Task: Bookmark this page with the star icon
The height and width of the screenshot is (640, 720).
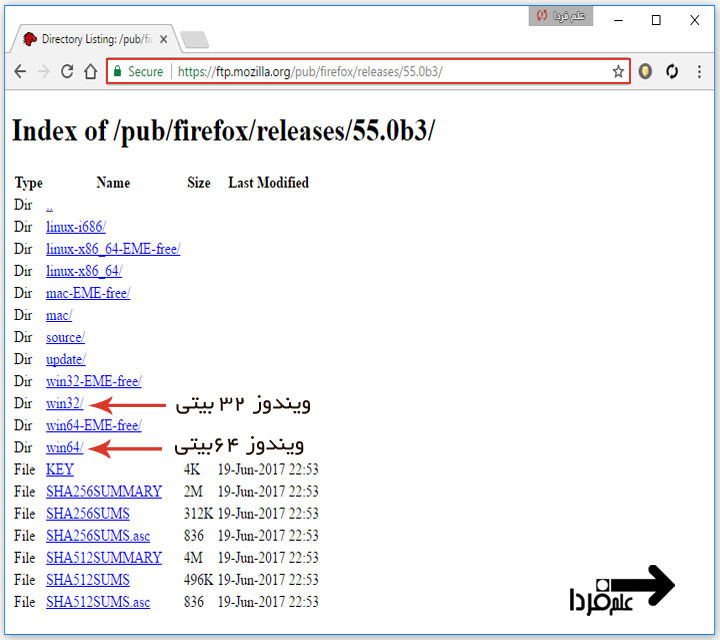Action: coord(618,72)
